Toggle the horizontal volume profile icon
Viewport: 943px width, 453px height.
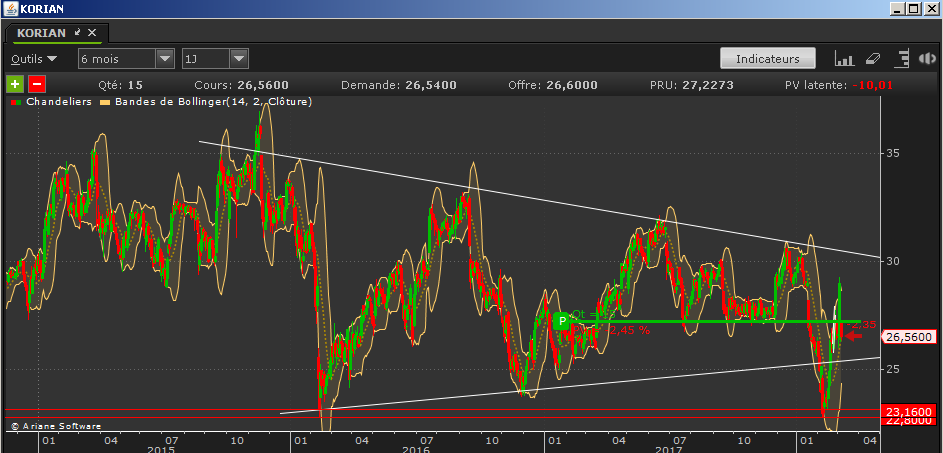[x=903, y=58]
